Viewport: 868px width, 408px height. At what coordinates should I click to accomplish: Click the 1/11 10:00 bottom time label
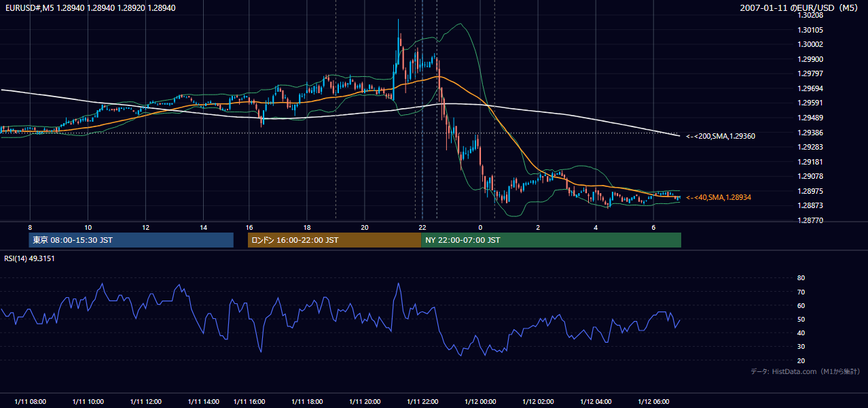(x=88, y=401)
